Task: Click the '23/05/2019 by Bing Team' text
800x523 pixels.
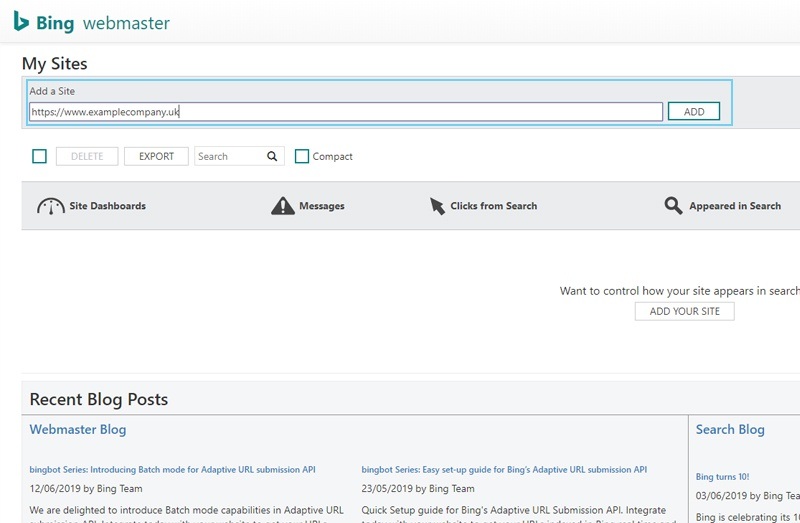Action: [418, 488]
